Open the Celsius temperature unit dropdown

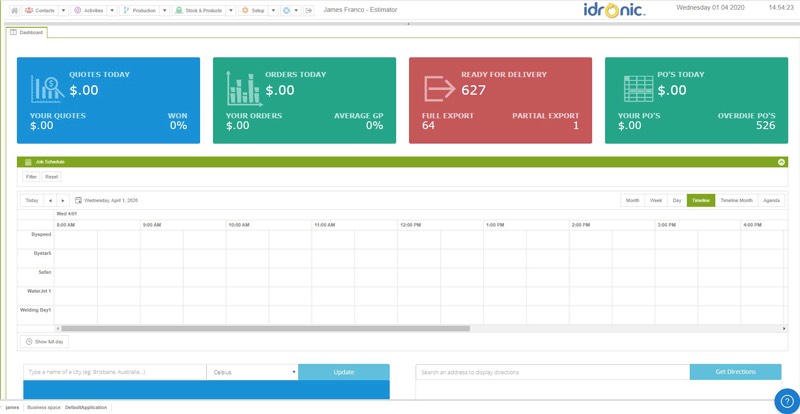point(252,372)
